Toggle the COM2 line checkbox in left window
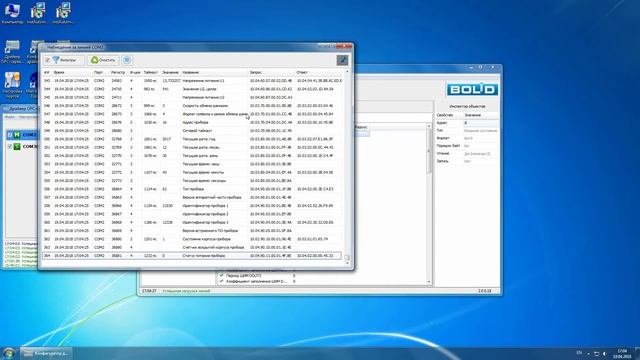Screen dimensions: 640x360 tap(10, 135)
